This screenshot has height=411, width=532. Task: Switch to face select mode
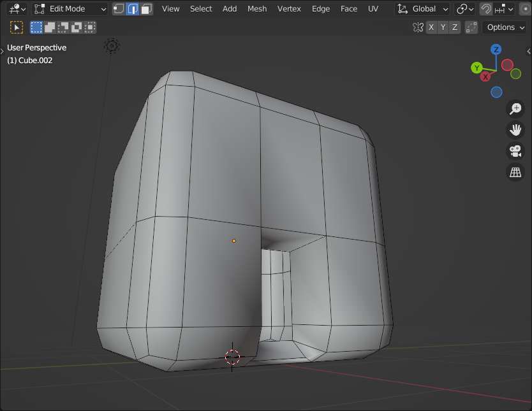[x=146, y=9]
